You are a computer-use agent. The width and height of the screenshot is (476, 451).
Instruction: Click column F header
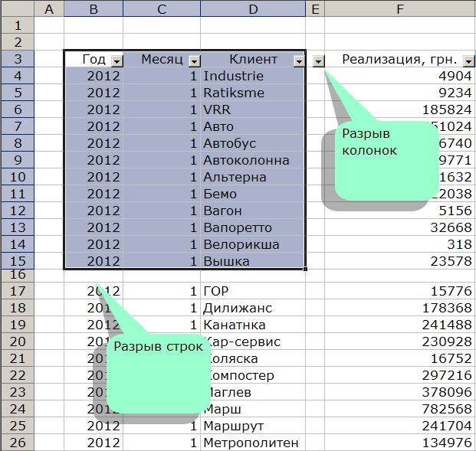(x=399, y=9)
